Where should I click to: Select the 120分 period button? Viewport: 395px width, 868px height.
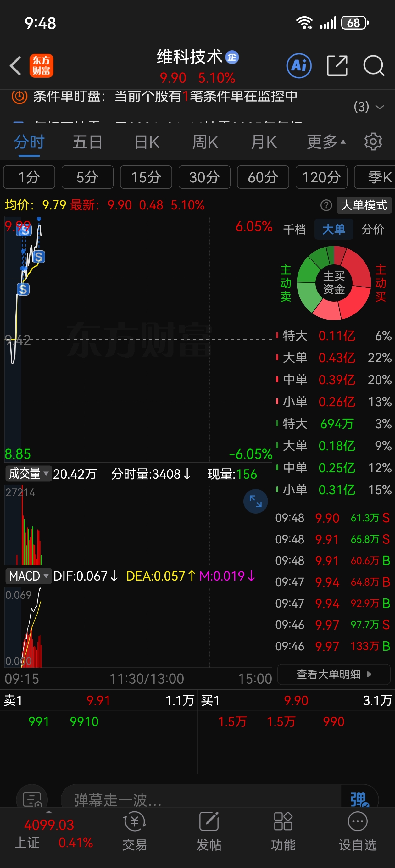(x=321, y=177)
